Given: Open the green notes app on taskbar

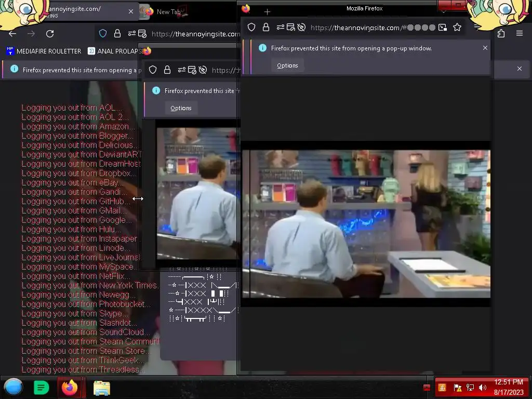Looking at the screenshot, I should tap(42, 388).
